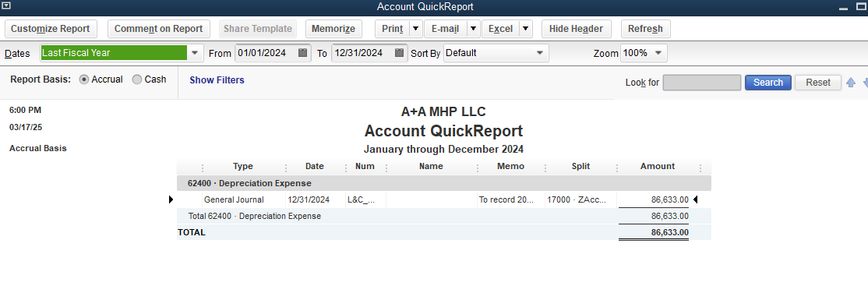The width and height of the screenshot is (868, 300).
Task: Run the Look for Search
Action: pos(767,83)
